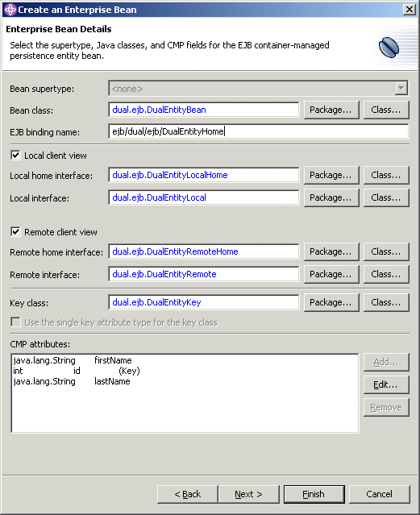Click the EJB binding name field
Viewport: 420px width, 515px height.
pyautogui.click(x=258, y=131)
